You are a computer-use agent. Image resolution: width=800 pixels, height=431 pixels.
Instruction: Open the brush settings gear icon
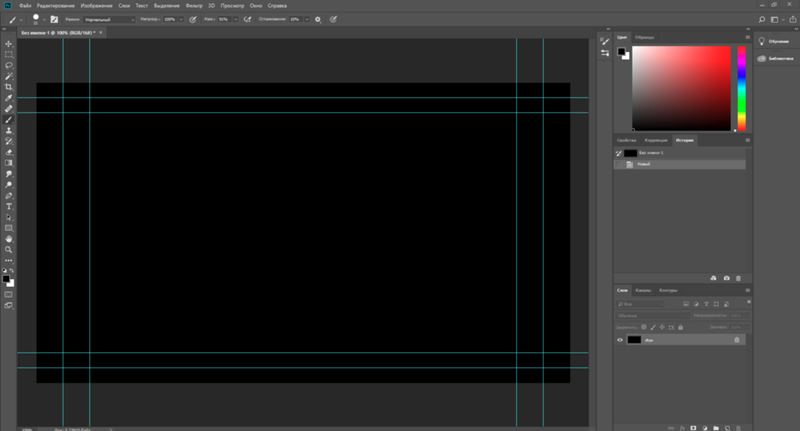pyautogui.click(x=318, y=19)
